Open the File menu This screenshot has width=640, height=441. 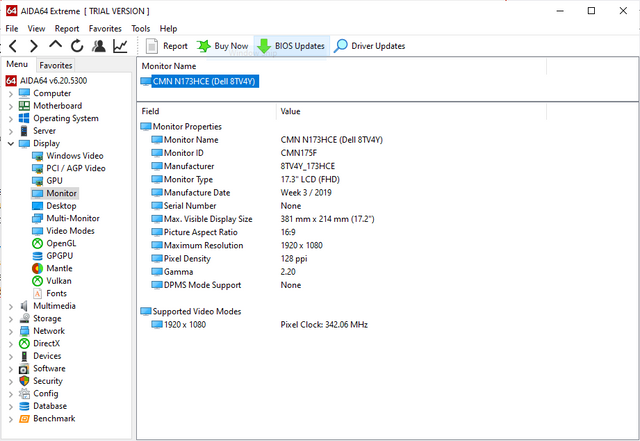pos(12,29)
